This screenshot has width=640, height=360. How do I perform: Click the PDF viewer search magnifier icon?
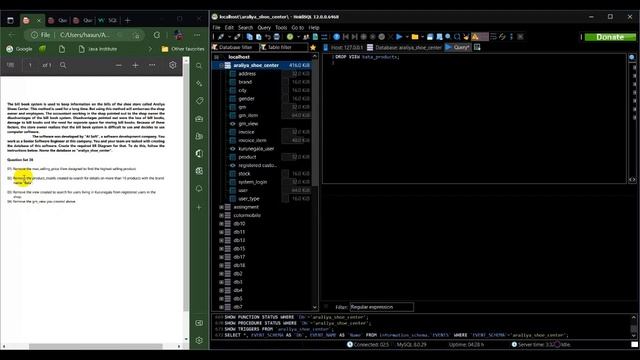pyautogui.click(x=63, y=65)
